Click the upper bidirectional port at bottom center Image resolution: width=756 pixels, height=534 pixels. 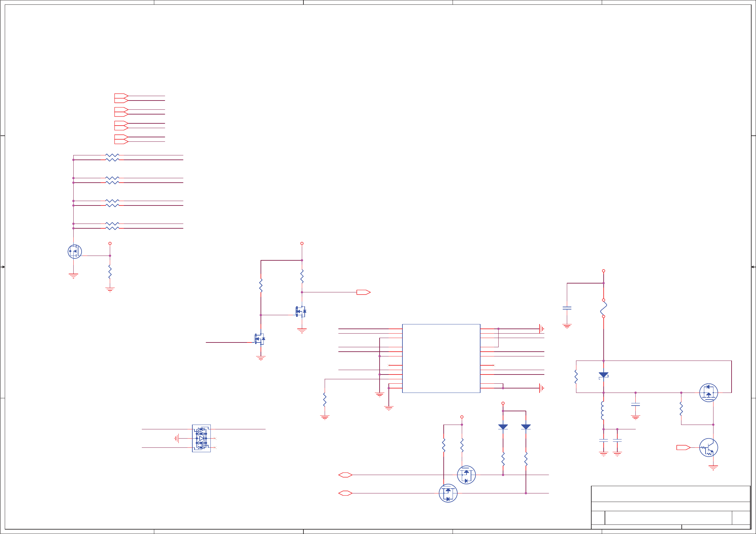(x=345, y=475)
